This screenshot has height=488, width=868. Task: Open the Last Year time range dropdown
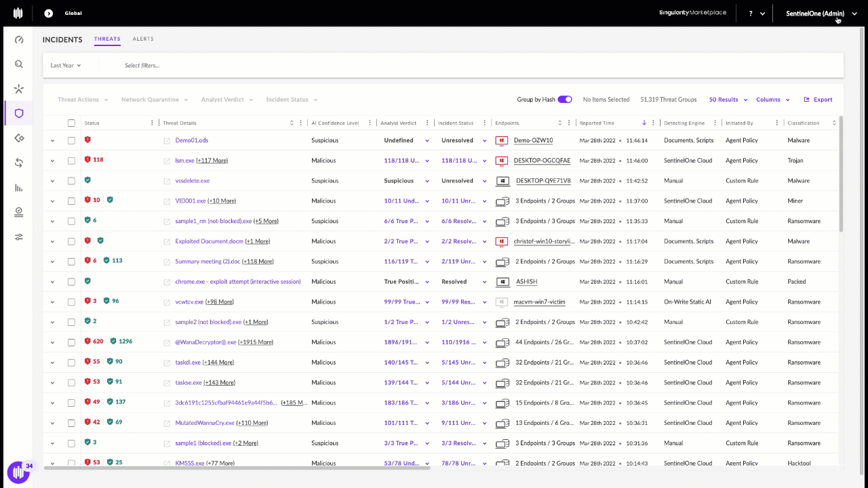point(66,66)
